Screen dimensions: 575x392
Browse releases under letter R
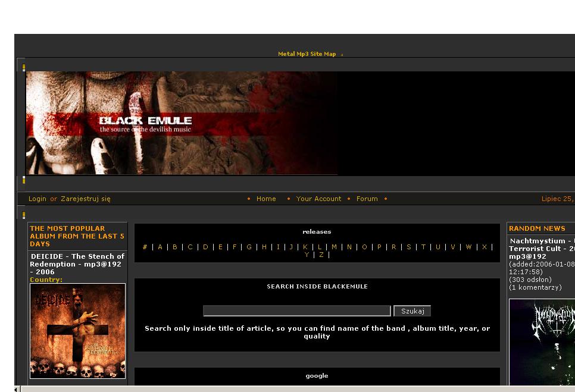coord(394,247)
